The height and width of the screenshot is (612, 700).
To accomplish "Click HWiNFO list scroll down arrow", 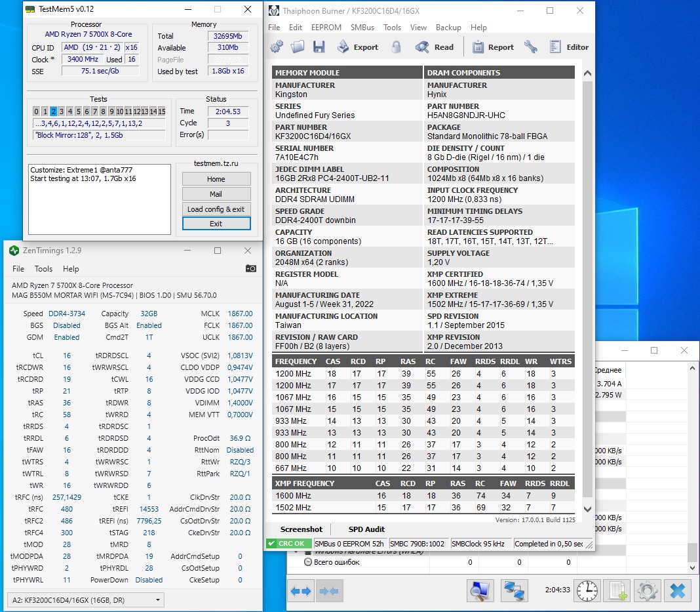I will pos(692,568).
